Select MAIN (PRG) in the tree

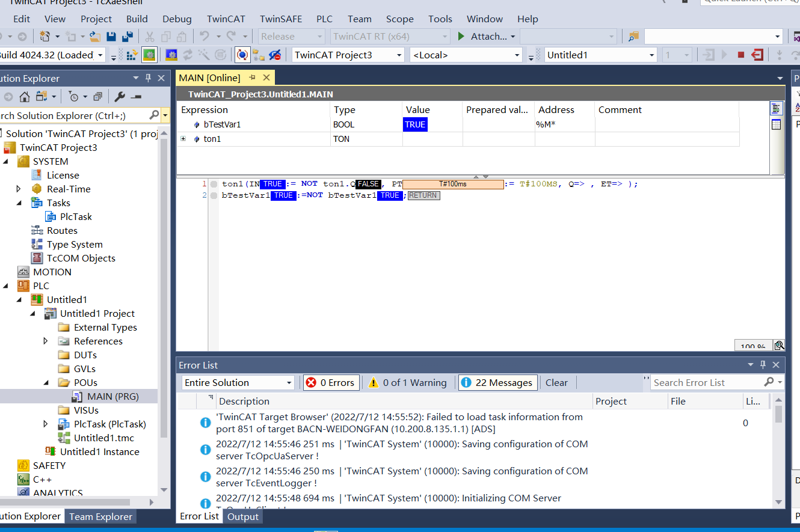112,396
